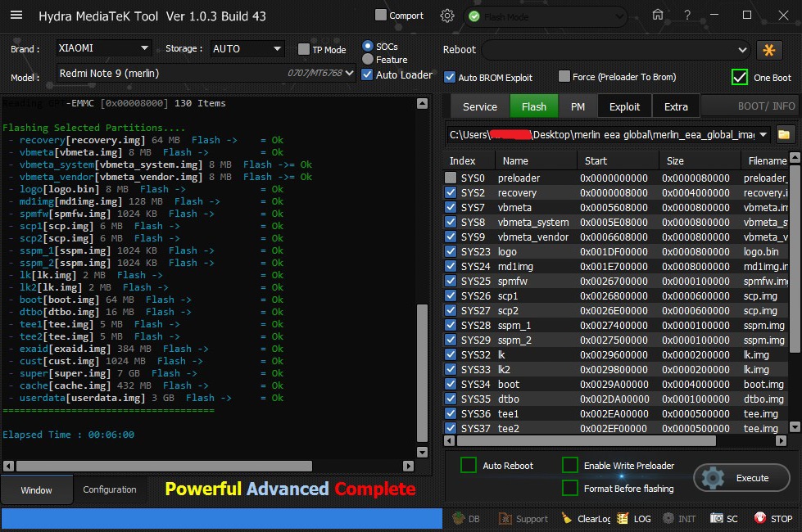Click the Elapsed Time log line
Image resolution: width=802 pixels, height=532 pixels.
click(68, 435)
